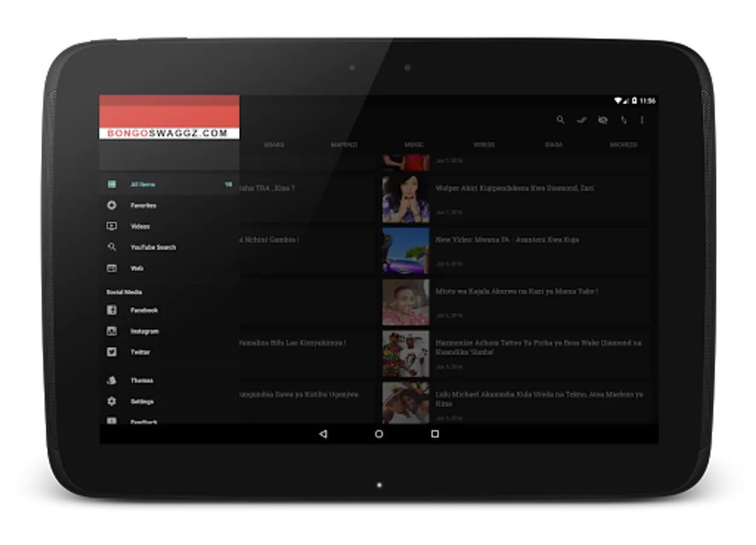
Task: Open YouTube Search from the drawer
Action: point(169,248)
